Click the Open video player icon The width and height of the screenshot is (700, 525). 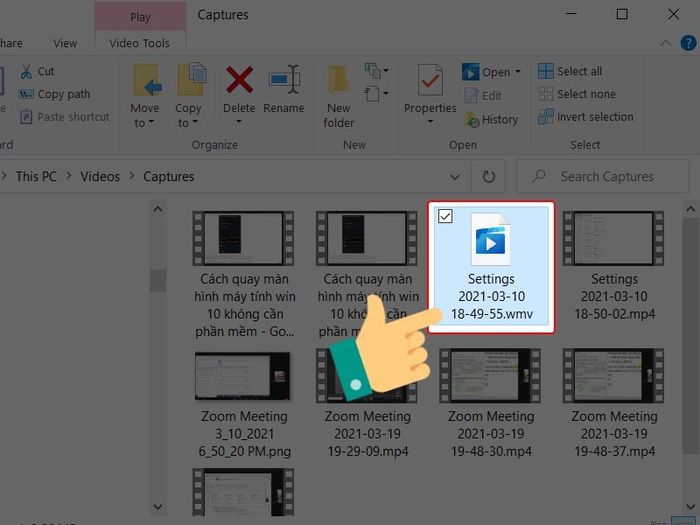(471, 72)
